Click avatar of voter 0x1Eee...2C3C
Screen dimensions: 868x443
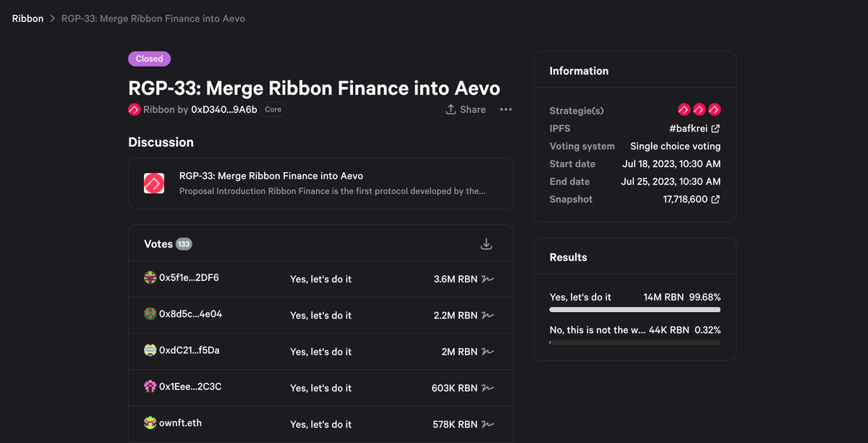tap(150, 386)
